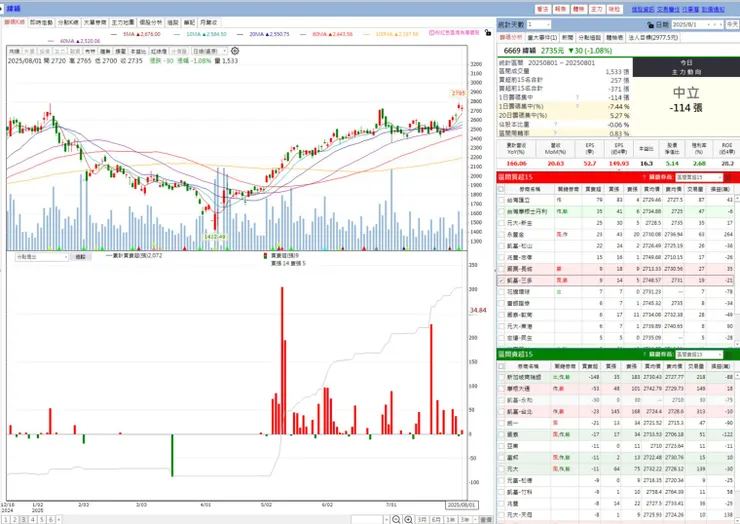Switch to the 主力地圖 tab
The image size is (740, 524).
[x=123, y=23]
